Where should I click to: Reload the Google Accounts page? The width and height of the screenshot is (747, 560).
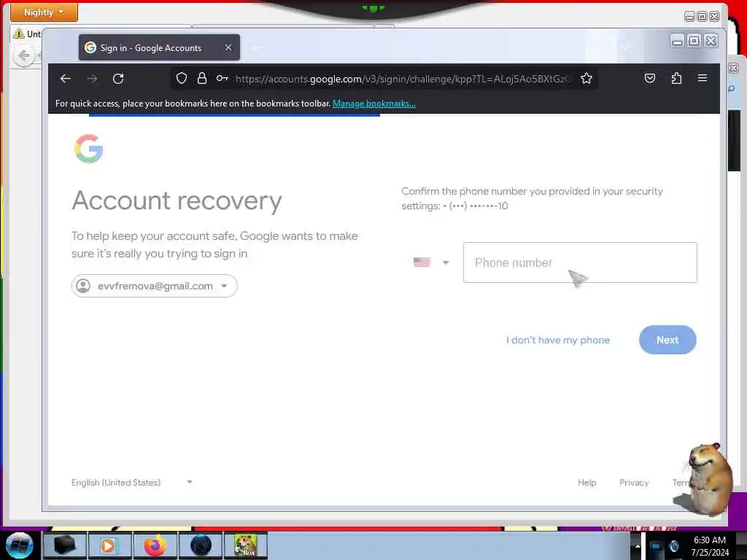click(x=118, y=79)
